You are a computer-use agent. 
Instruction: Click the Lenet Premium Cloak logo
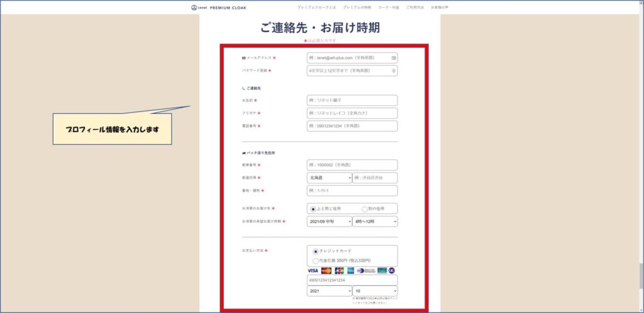pyautogui.click(x=219, y=8)
